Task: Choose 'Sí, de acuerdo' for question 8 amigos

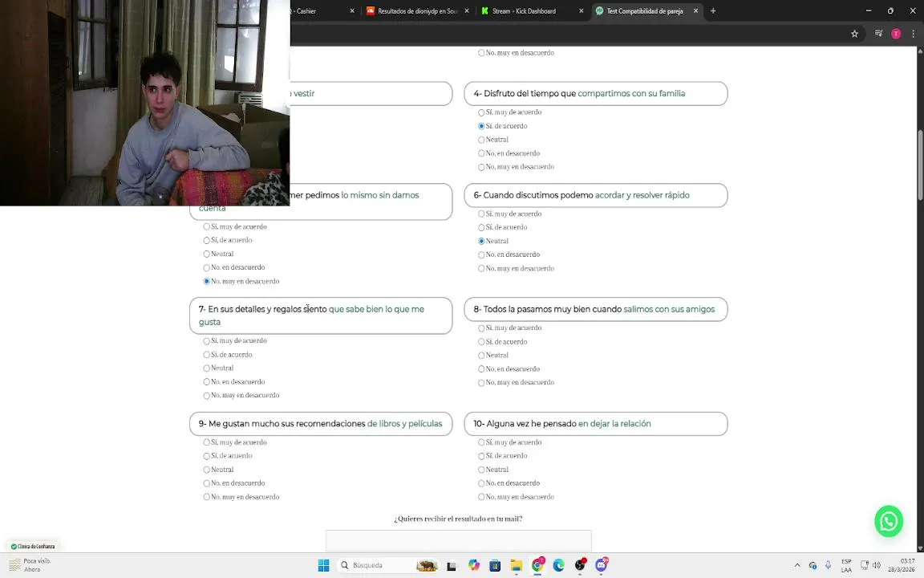Action: point(481,341)
